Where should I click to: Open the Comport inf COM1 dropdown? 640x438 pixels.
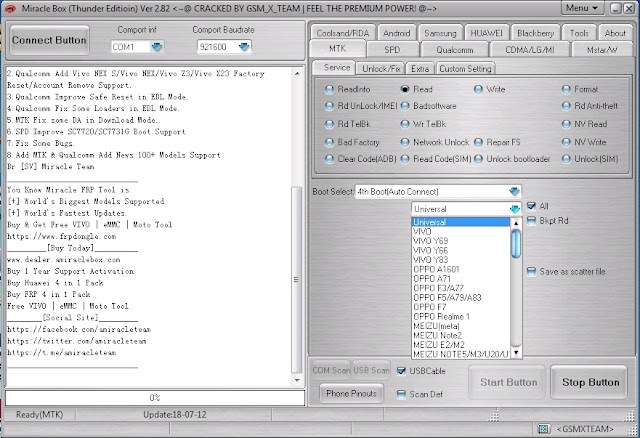[x=157, y=47]
